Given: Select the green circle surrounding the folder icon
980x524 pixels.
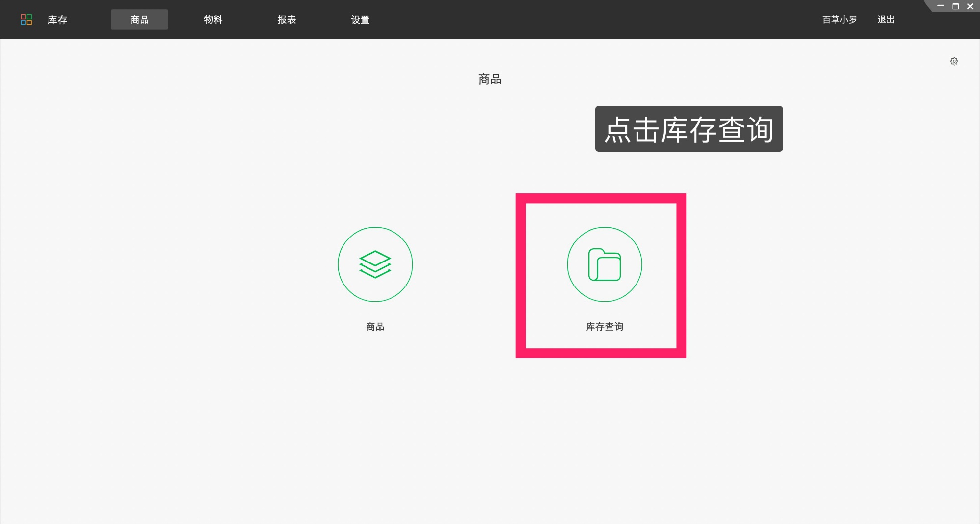Looking at the screenshot, I should pyautogui.click(x=604, y=264).
